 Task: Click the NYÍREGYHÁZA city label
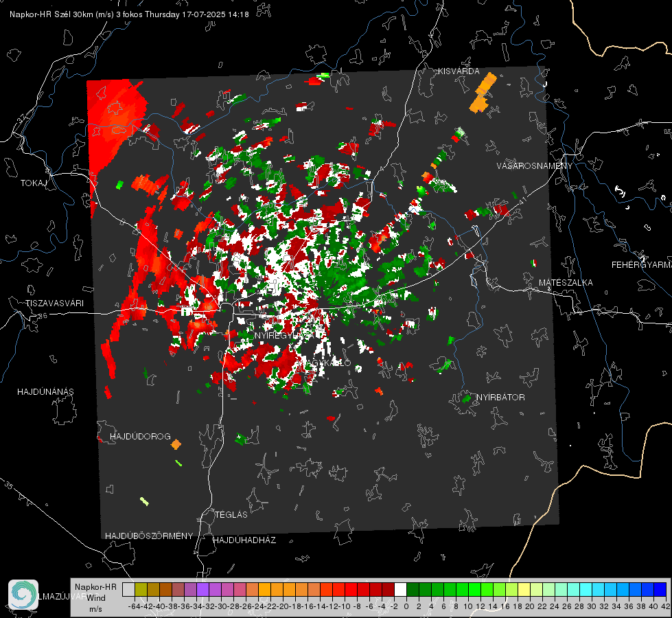pos(285,335)
